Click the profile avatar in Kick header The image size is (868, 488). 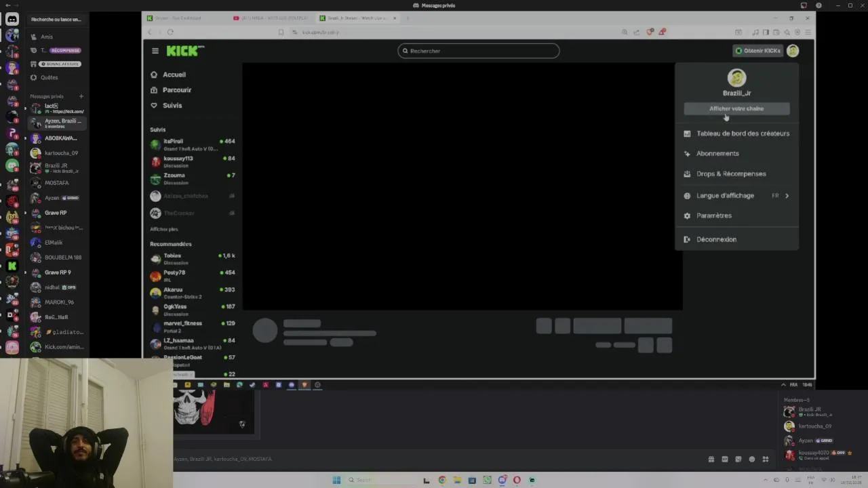click(x=793, y=51)
